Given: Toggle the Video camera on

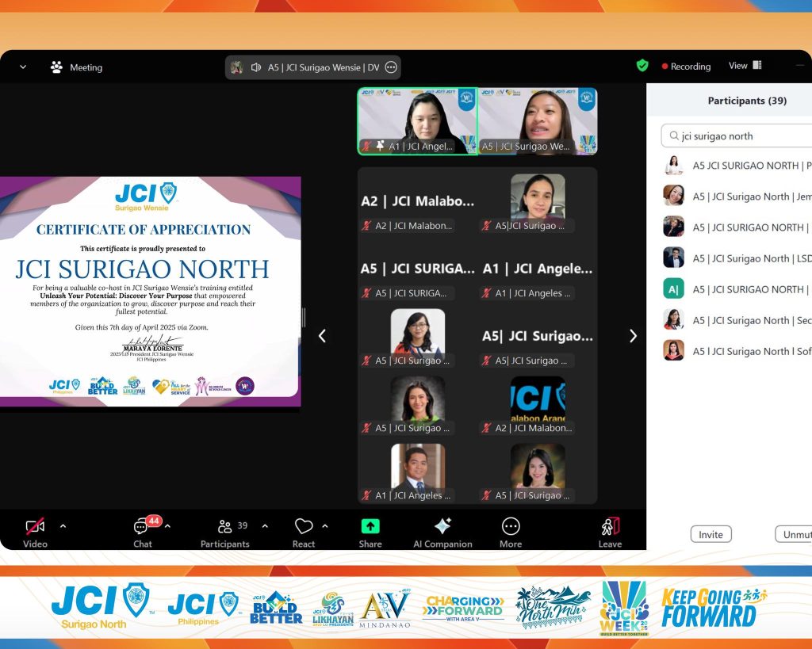Looking at the screenshot, I should coord(35,532).
